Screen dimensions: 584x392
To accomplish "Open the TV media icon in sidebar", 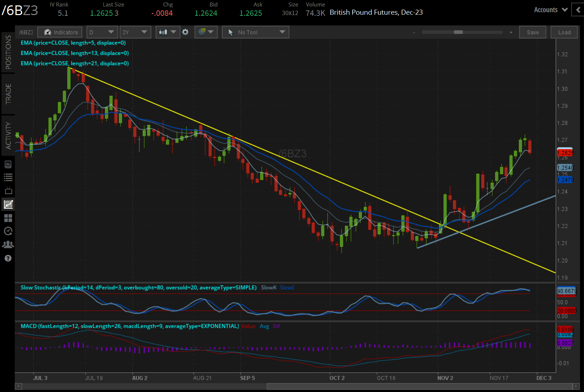I will (x=8, y=190).
